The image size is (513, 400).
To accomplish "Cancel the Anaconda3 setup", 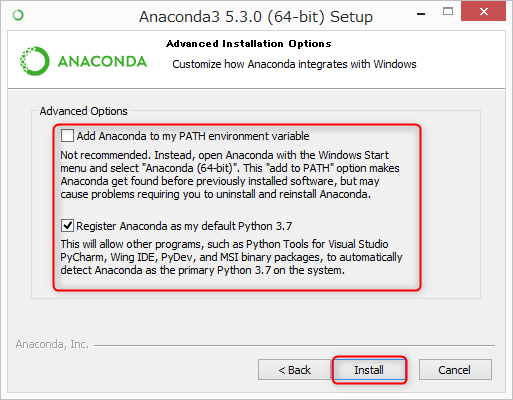I will coord(455,370).
